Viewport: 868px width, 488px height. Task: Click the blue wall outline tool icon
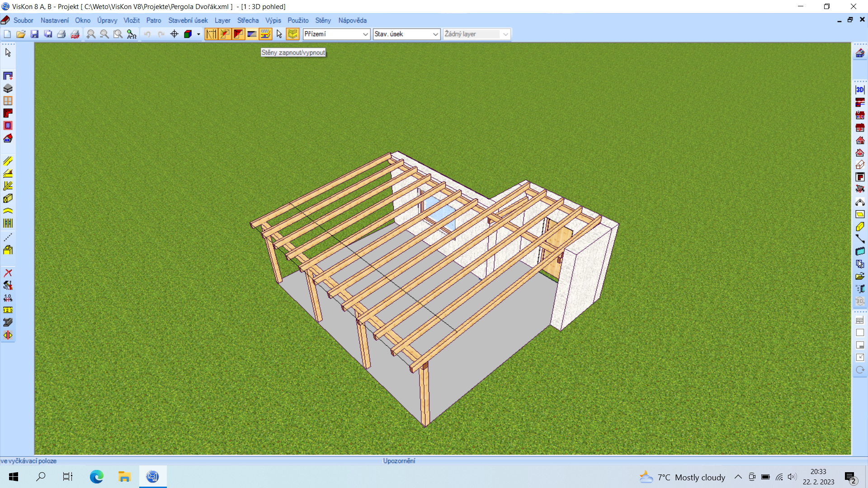8,76
